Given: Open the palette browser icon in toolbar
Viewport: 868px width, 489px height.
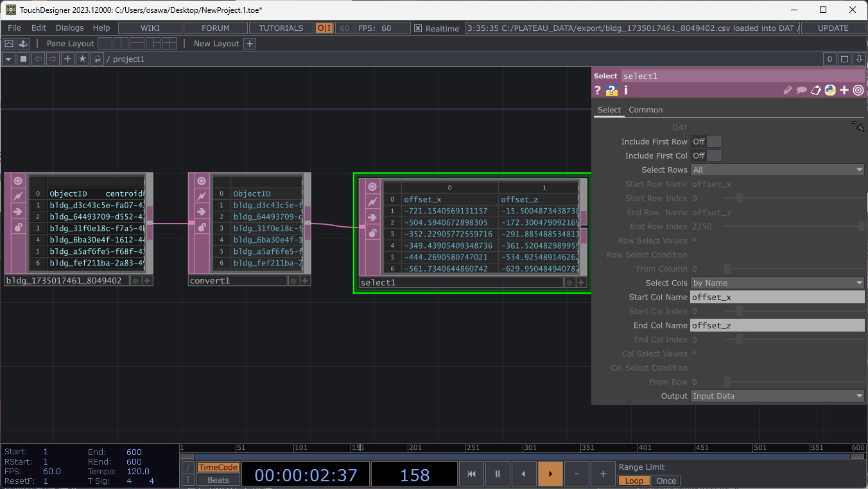Looking at the screenshot, I should 24,44.
